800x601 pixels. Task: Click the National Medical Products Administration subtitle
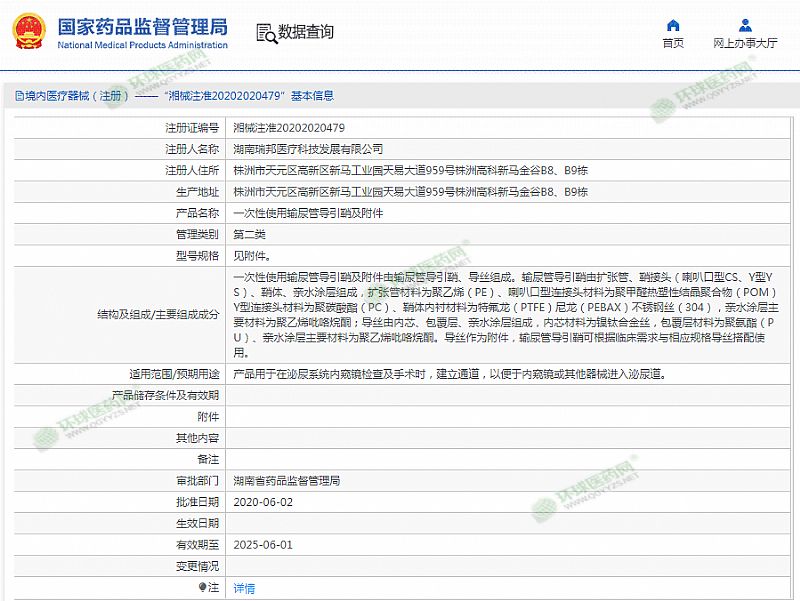pos(142,46)
